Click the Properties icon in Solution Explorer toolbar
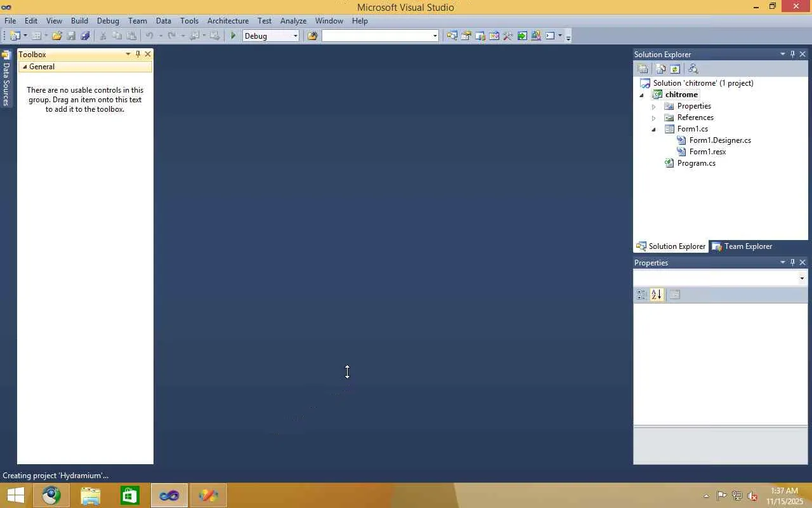This screenshot has height=508, width=812. [643, 69]
